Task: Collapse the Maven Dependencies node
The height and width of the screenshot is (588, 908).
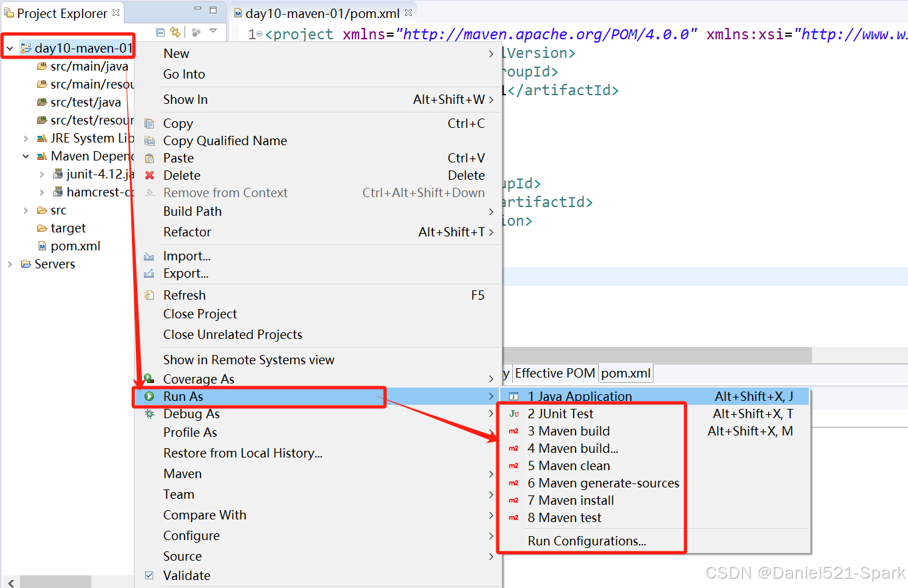Action: pyautogui.click(x=26, y=156)
